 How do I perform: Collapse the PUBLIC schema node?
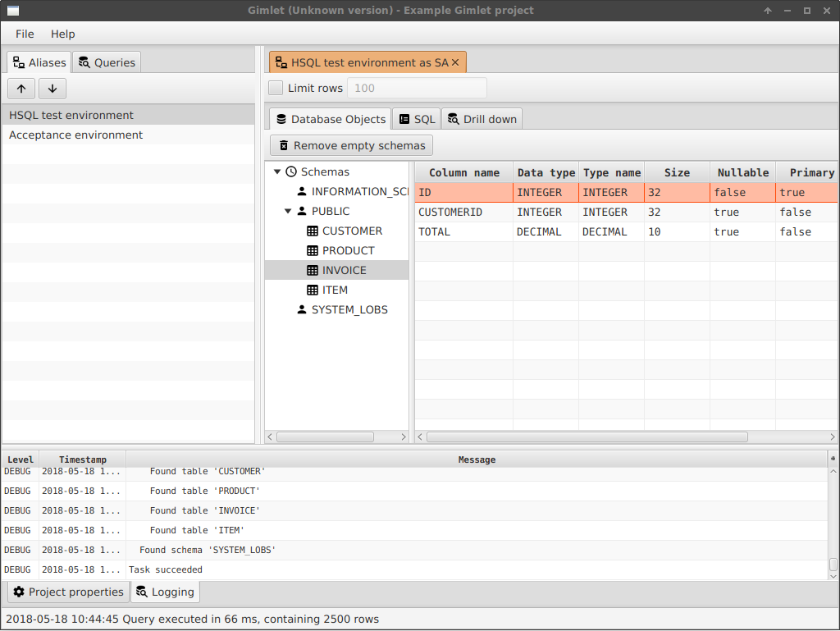[288, 211]
